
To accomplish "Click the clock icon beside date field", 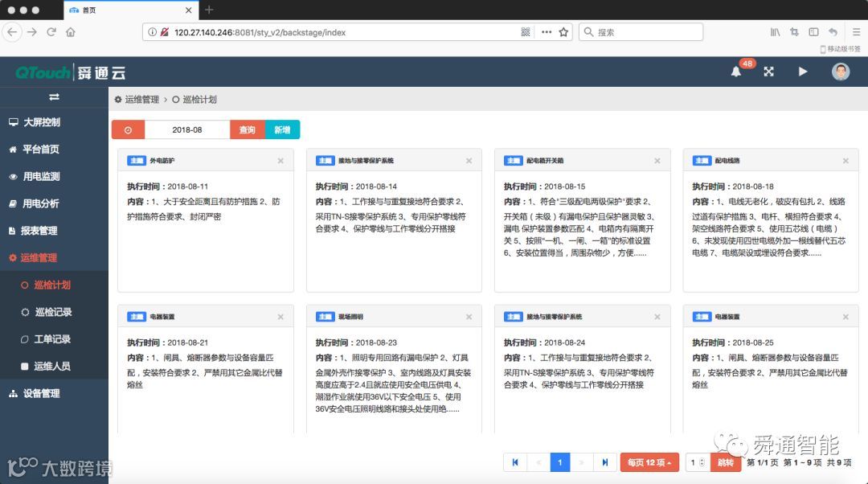I will coord(128,129).
